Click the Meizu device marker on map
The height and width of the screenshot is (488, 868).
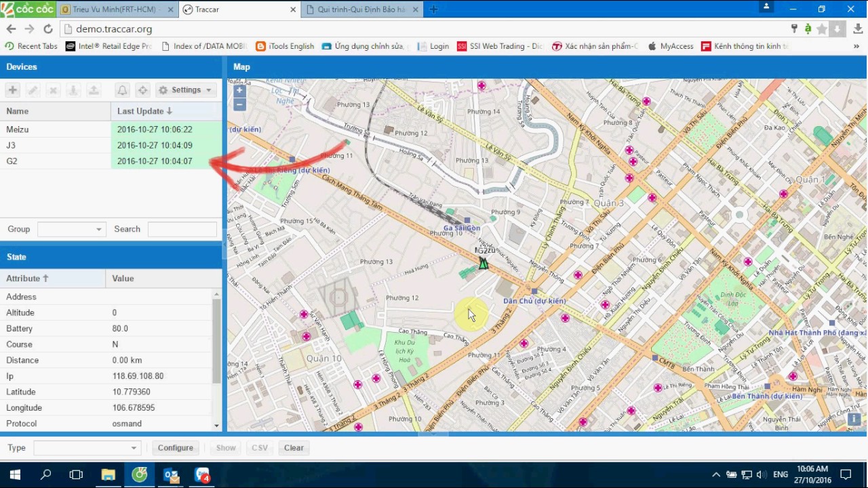coord(483,263)
